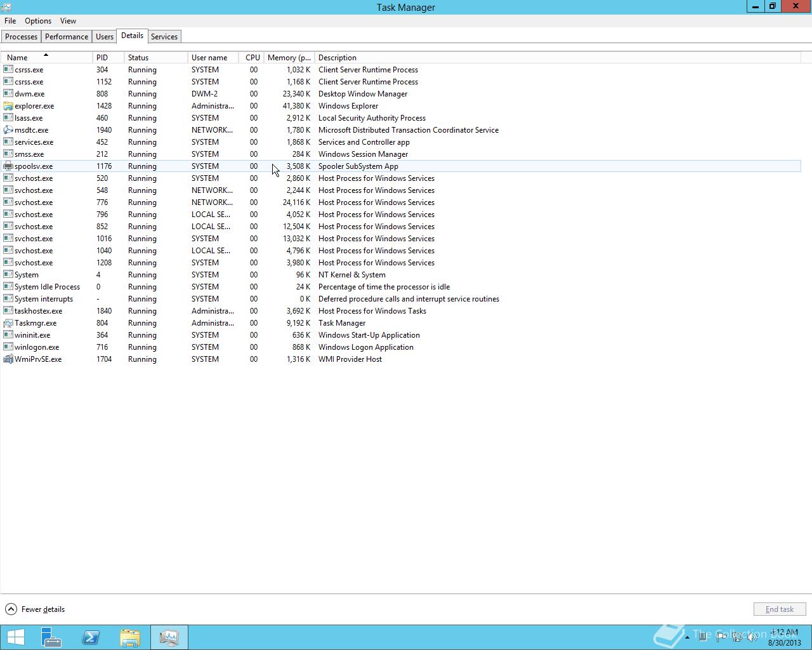812x650 pixels.
Task: Switch to the Performance tab
Action: (67, 37)
